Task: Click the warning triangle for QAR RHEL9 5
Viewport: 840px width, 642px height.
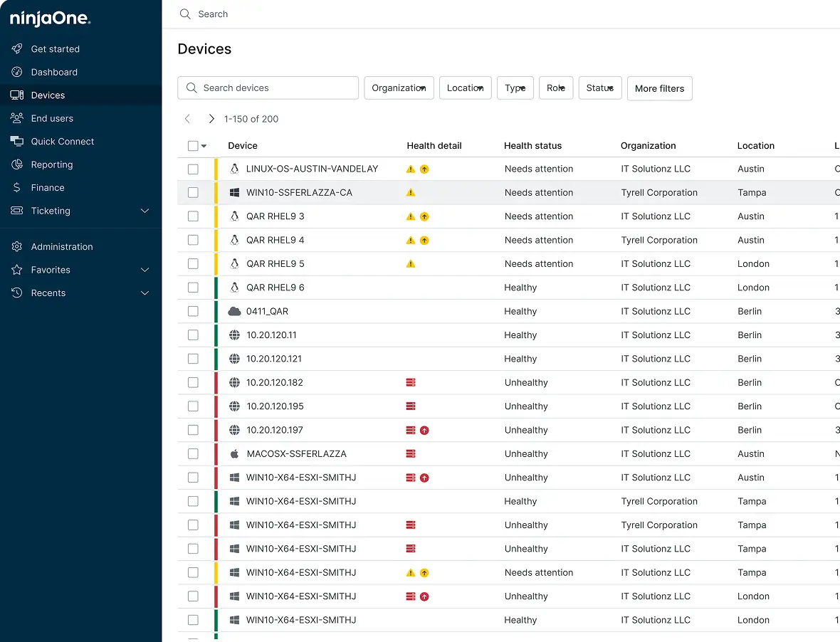Action: coord(411,263)
